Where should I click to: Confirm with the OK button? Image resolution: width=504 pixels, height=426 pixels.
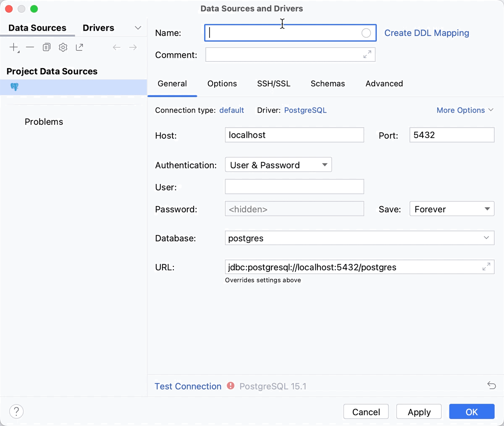click(x=472, y=412)
